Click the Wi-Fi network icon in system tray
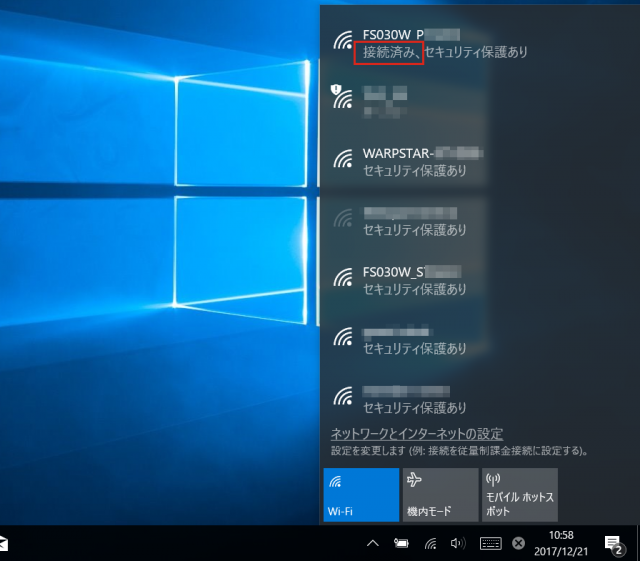 tap(430, 544)
